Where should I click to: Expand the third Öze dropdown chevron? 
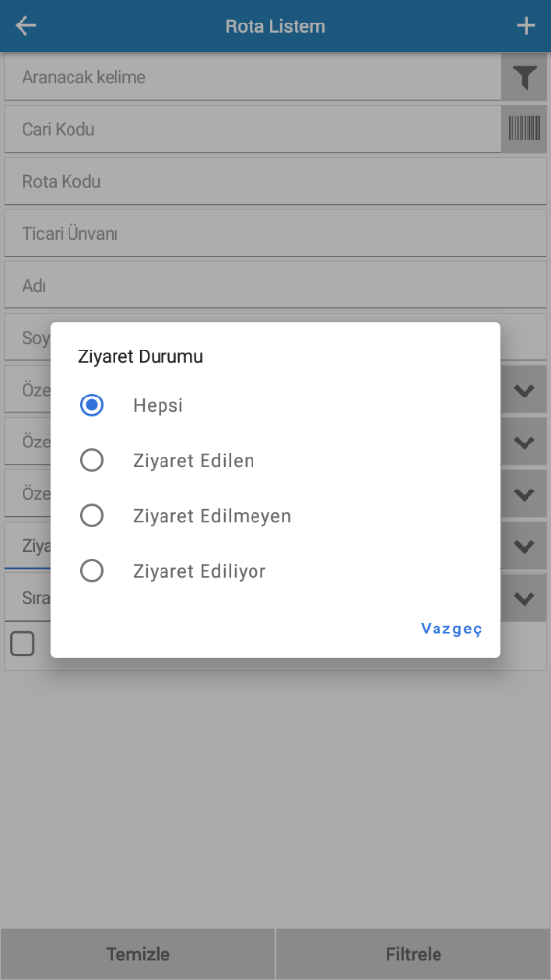pyautogui.click(x=525, y=494)
